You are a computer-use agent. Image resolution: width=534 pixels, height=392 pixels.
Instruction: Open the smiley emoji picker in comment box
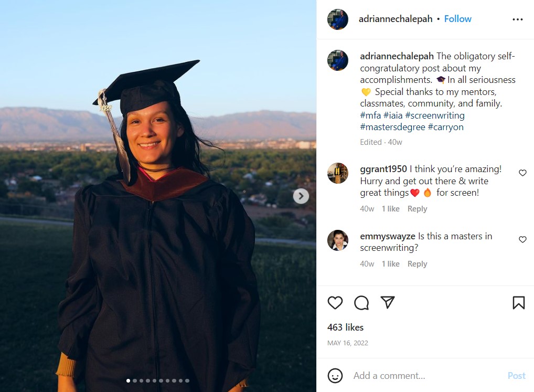[336, 376]
